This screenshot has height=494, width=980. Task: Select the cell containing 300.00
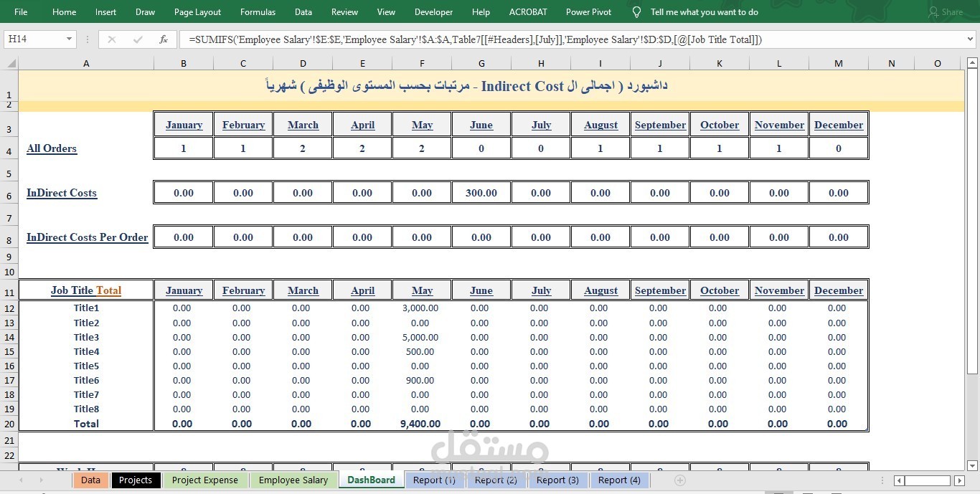[481, 192]
